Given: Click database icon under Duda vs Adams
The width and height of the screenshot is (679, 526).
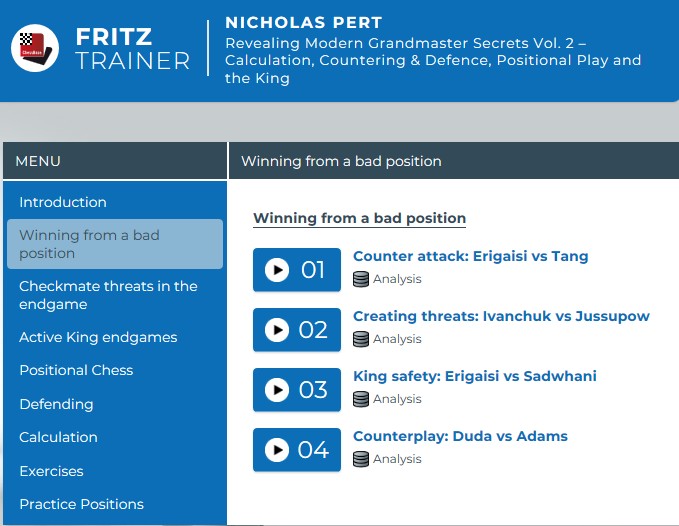Looking at the screenshot, I should (361, 459).
